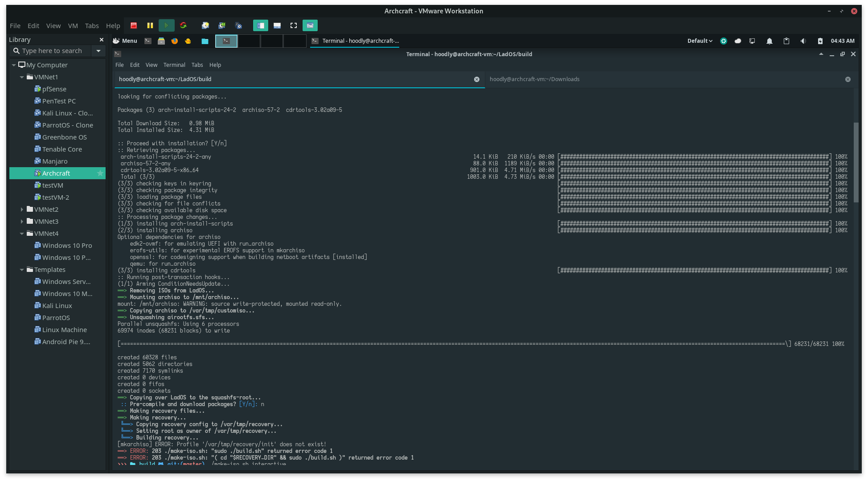Open notifications bell icon in tray
868x481 pixels.
770,41
